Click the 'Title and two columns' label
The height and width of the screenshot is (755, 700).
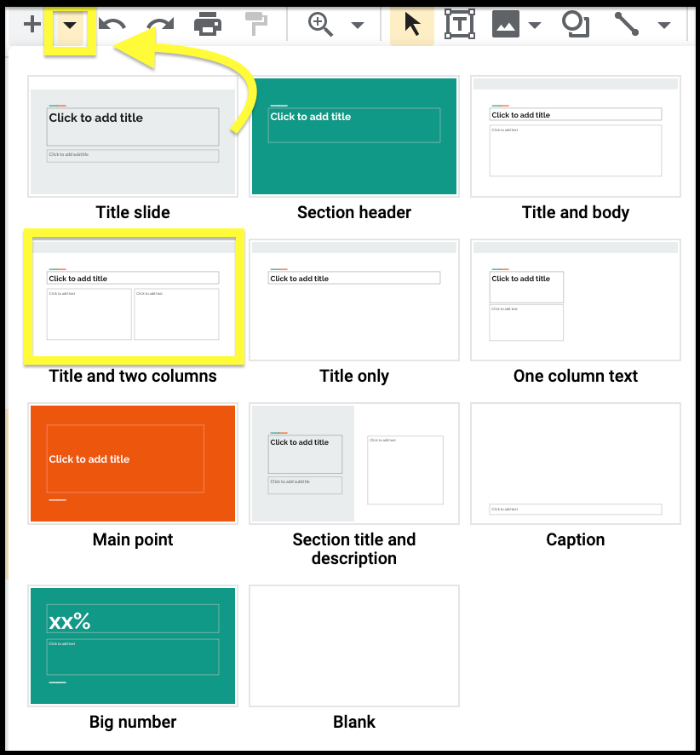(133, 376)
